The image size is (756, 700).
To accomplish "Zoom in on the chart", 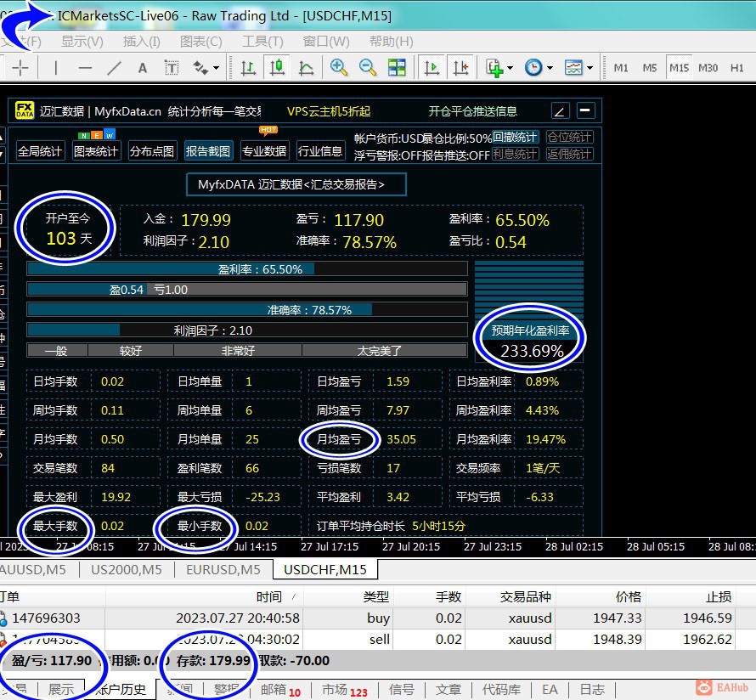I will [338, 68].
